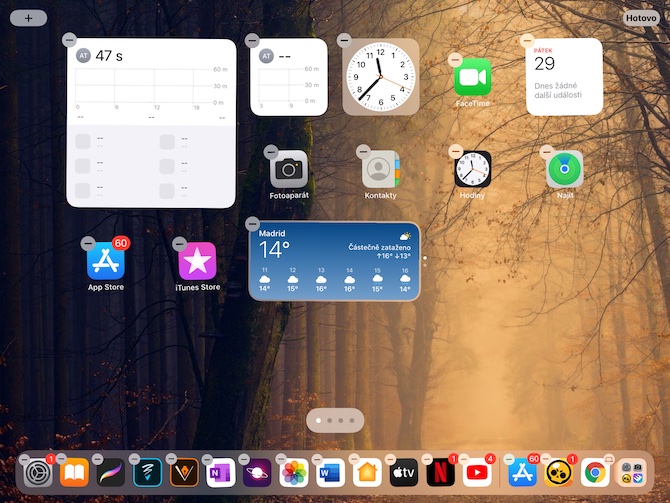670x503 pixels.
Task: Remove home screen App Store via minus badge
Action: pyautogui.click(x=88, y=243)
